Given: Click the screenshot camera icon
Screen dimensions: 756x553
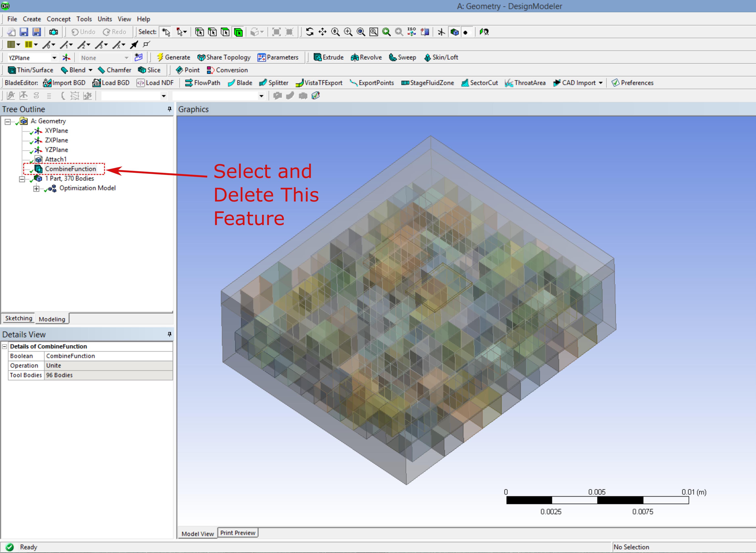Looking at the screenshot, I should [53, 32].
